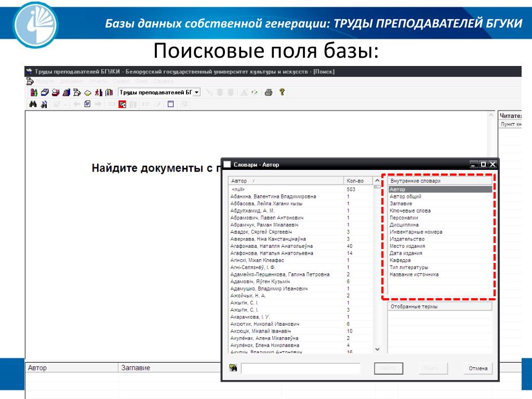532x399 pixels.
Task: Click the Найти button in the dialog
Action: point(389,368)
